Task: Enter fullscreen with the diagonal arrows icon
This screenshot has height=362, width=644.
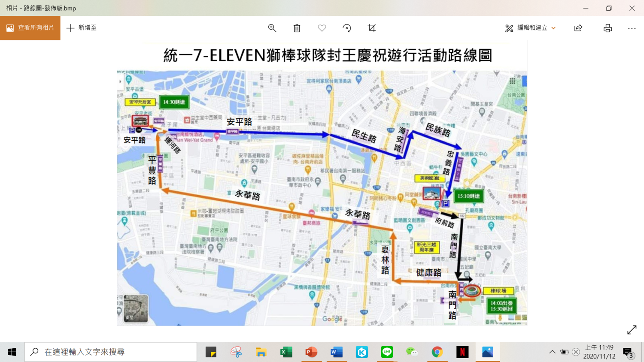Action: pos(632,329)
